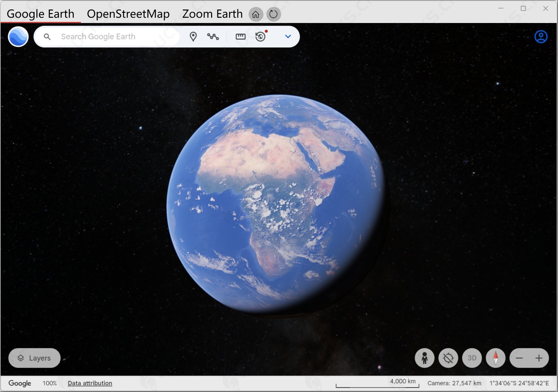Focus the Search Google Earth field
This screenshot has height=392, width=558.
[107, 36]
